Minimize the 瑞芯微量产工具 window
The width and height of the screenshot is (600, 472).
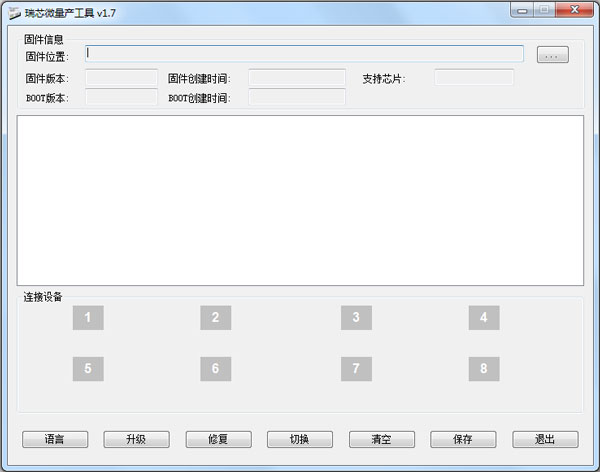pyautogui.click(x=522, y=10)
